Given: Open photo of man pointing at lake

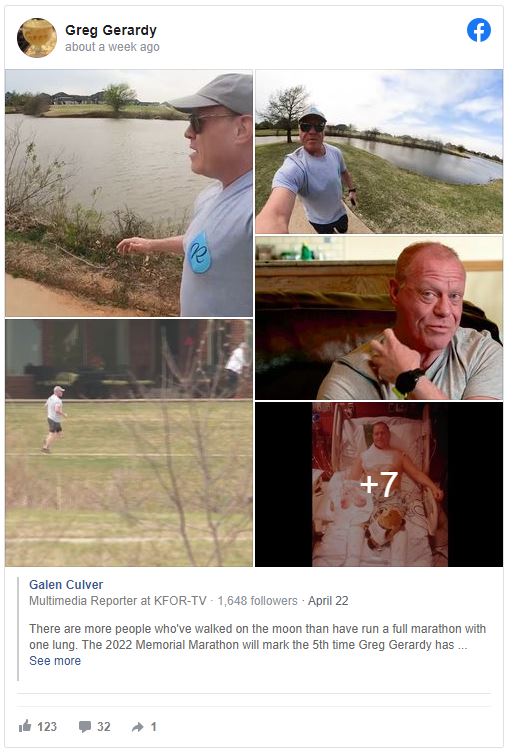Looking at the screenshot, I should point(129,193).
